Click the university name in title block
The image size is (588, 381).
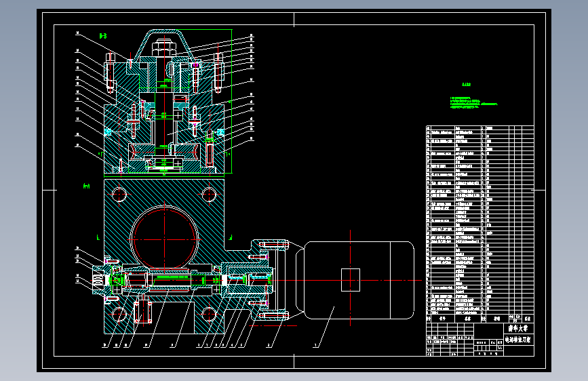click(518, 329)
